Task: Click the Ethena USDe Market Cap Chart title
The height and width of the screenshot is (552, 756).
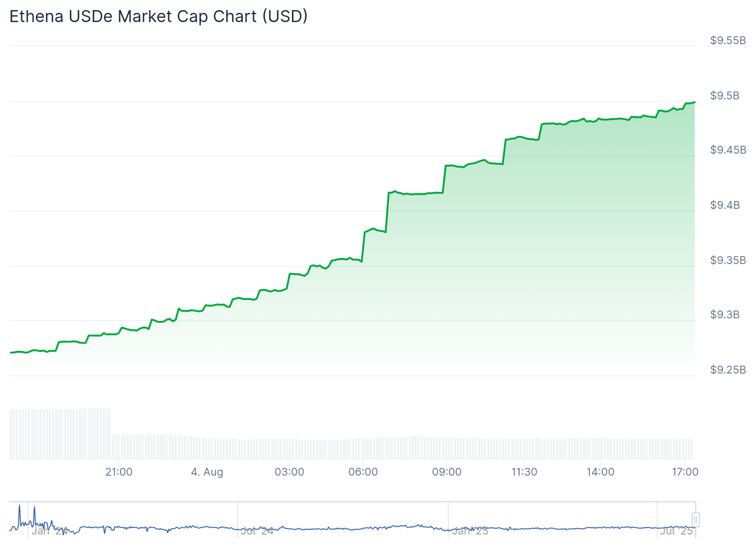Action: 159,17
